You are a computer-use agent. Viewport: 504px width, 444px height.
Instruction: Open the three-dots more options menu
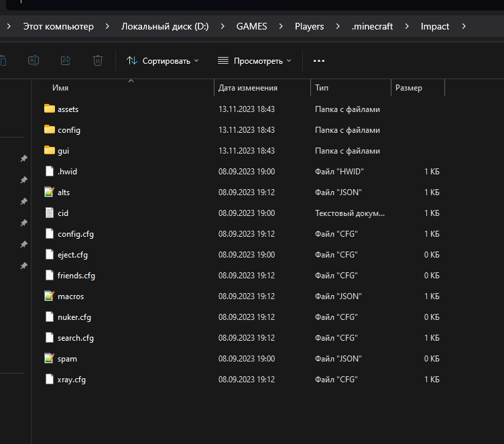pyautogui.click(x=319, y=61)
